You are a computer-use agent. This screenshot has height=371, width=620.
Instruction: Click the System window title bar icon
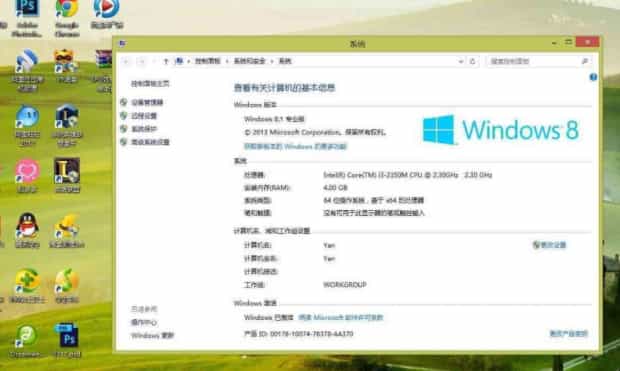click(122, 43)
